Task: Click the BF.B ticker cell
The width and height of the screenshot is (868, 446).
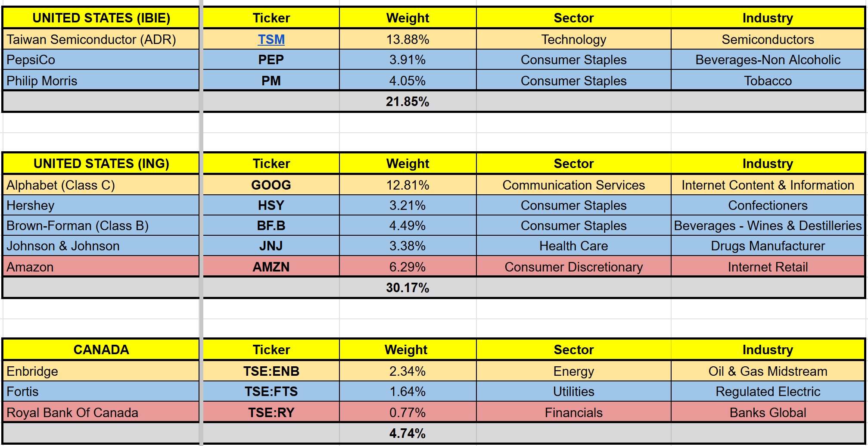Action: 271,226
